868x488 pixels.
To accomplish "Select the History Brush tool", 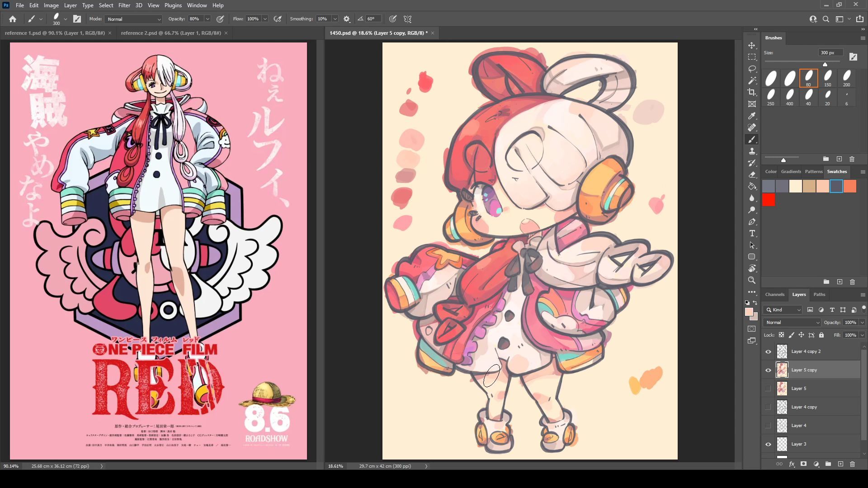I will point(752,163).
